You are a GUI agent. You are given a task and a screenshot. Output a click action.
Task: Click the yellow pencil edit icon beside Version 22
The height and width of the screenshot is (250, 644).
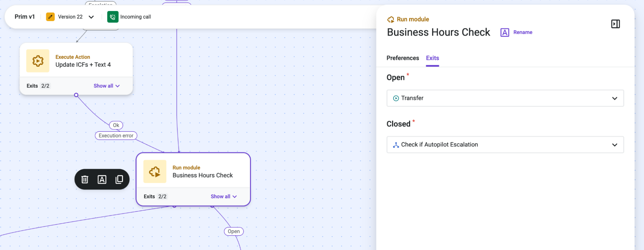click(50, 17)
